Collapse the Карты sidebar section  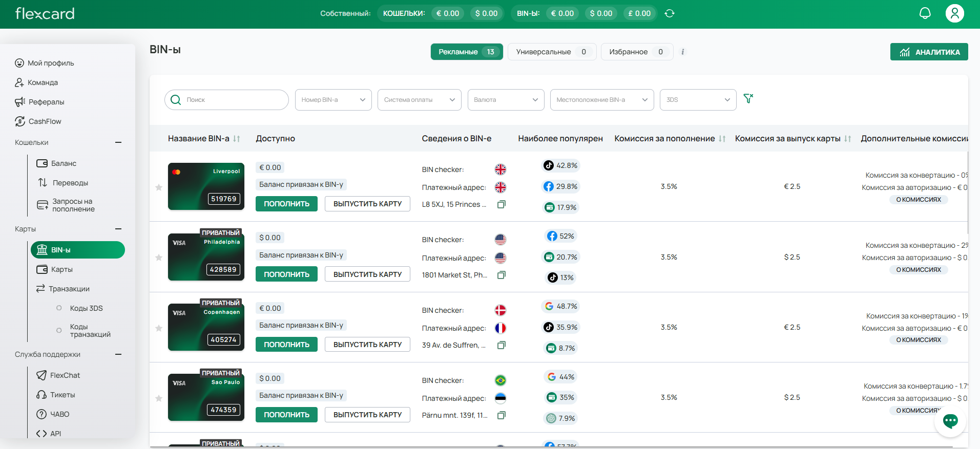pyautogui.click(x=118, y=229)
